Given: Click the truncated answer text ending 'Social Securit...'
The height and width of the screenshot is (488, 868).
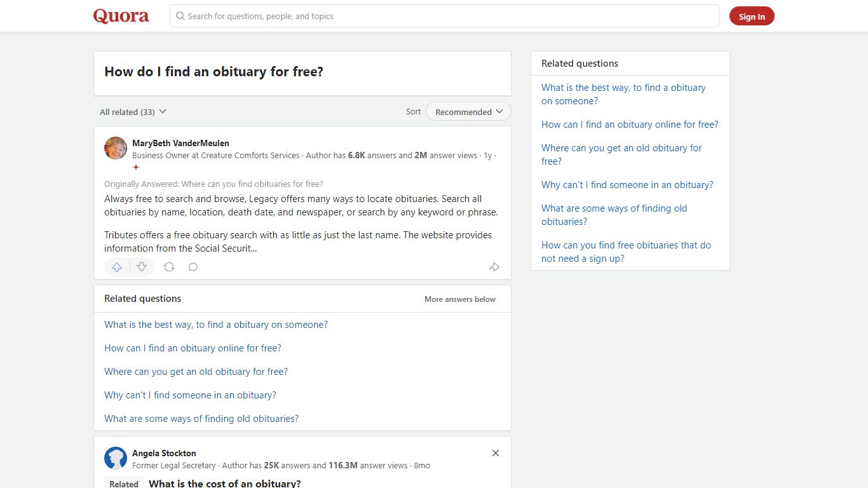Looking at the screenshot, I should (298, 241).
